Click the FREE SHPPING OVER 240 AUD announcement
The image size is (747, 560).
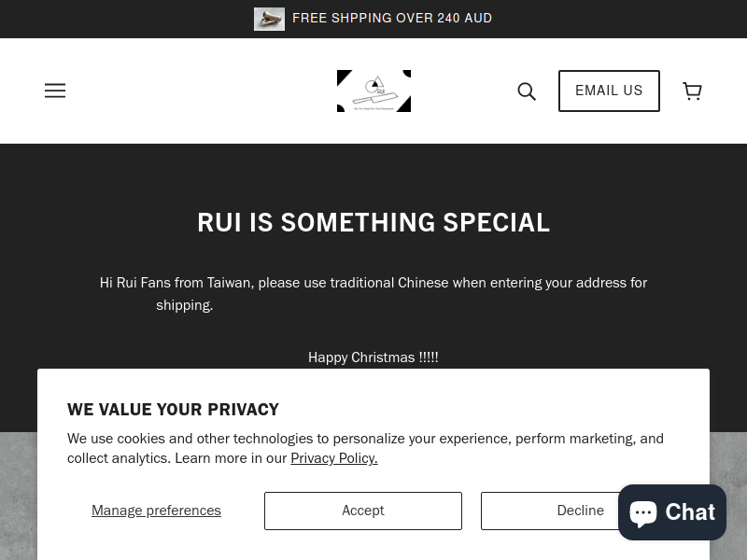pyautogui.click(x=392, y=18)
